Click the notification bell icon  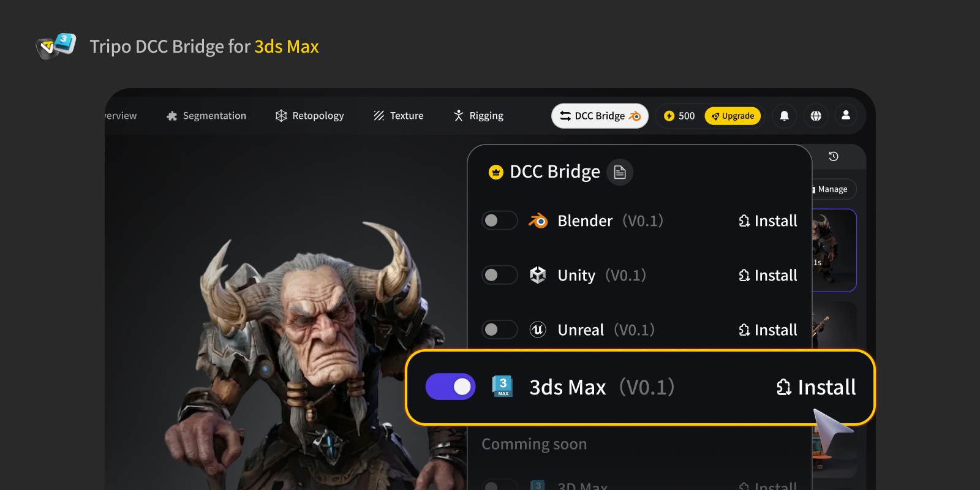(784, 116)
